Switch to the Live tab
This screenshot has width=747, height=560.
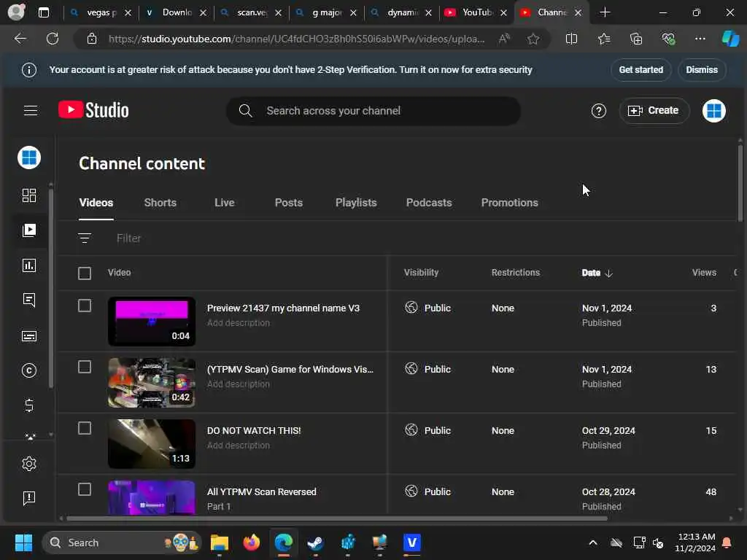(x=225, y=203)
